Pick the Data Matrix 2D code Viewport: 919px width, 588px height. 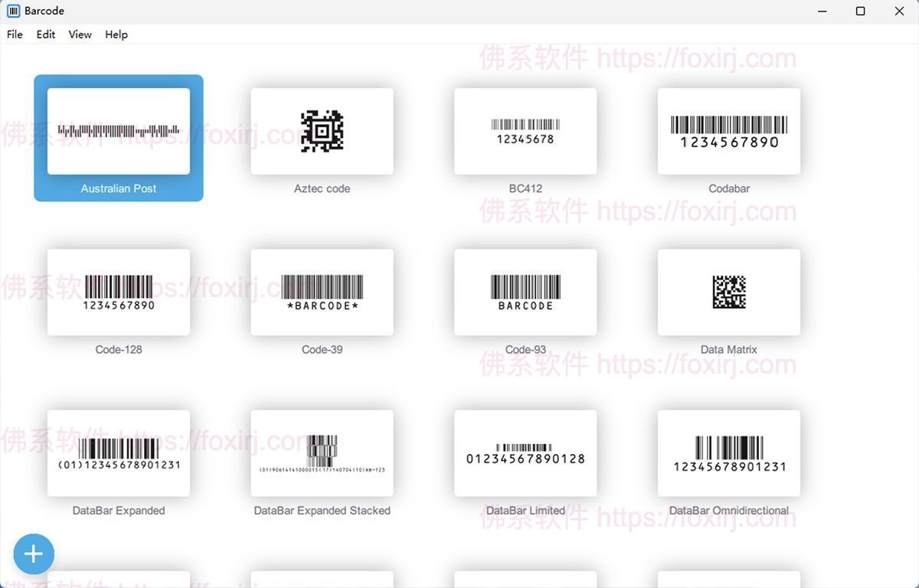click(x=728, y=292)
